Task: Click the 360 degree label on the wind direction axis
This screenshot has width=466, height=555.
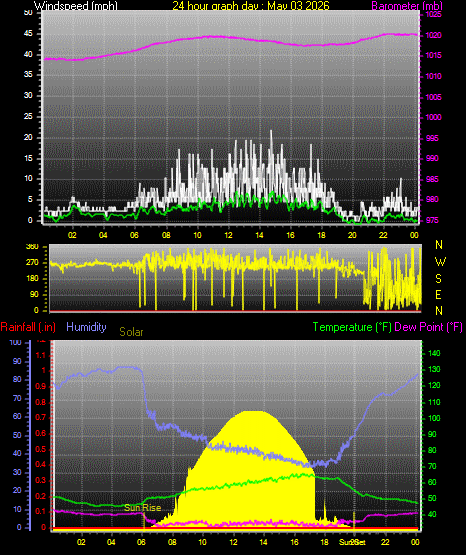Action: (32, 247)
